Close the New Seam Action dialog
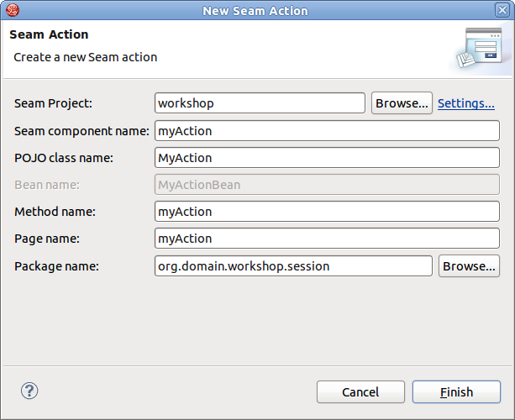Image resolution: width=515 pixels, height=420 pixels. 502,10
